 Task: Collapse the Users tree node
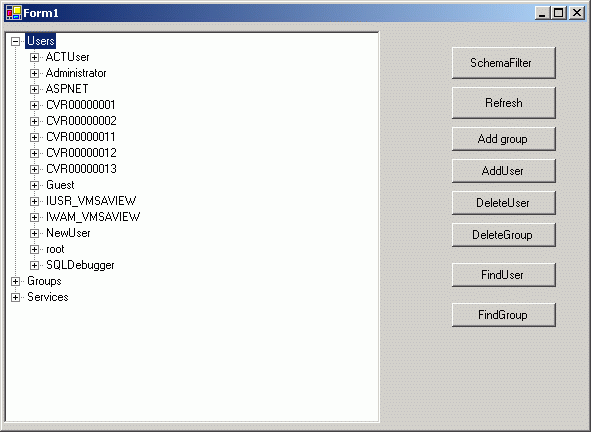coord(15,41)
